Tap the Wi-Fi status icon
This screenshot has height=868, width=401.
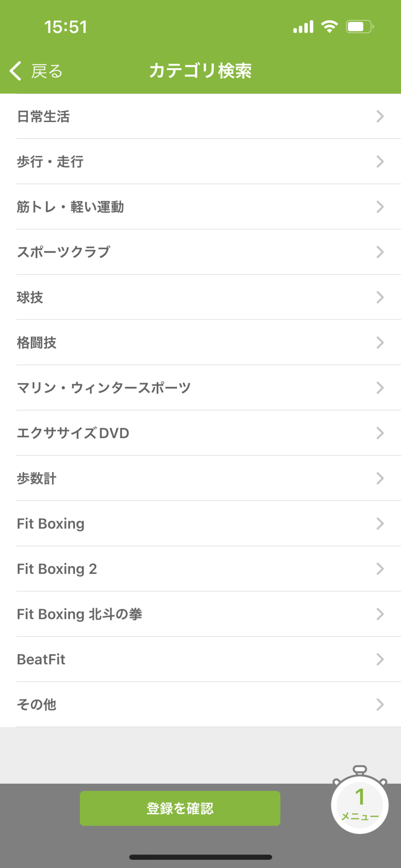(329, 27)
